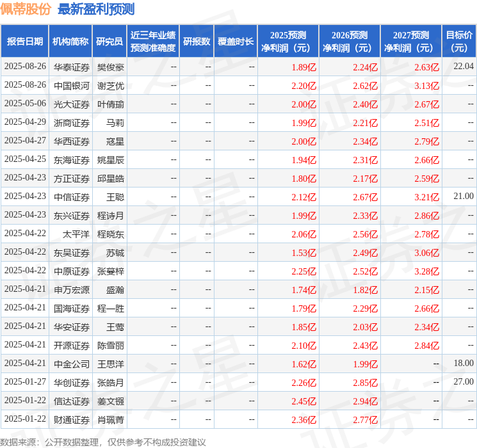Select 东兴证券 institution cell

[x=72, y=216]
